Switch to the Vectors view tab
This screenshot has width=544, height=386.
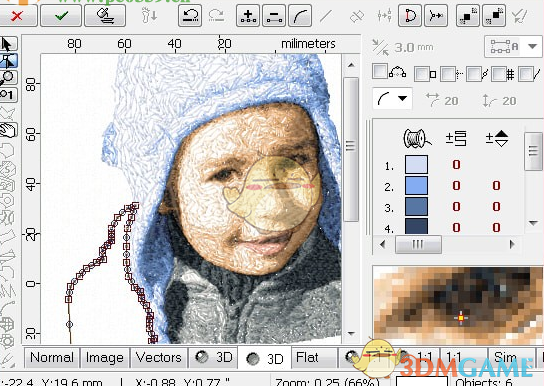(x=159, y=357)
